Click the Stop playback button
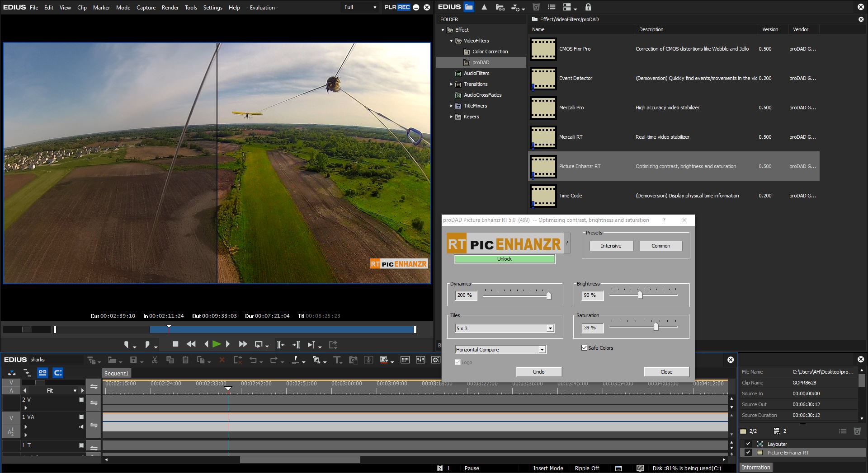Image resolution: width=868 pixels, height=473 pixels. tap(175, 344)
